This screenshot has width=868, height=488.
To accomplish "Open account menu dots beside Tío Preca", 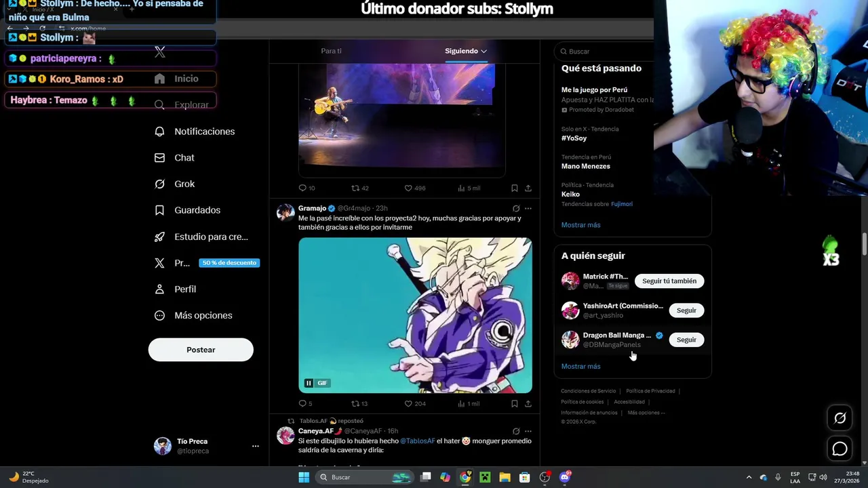I will [x=256, y=446].
